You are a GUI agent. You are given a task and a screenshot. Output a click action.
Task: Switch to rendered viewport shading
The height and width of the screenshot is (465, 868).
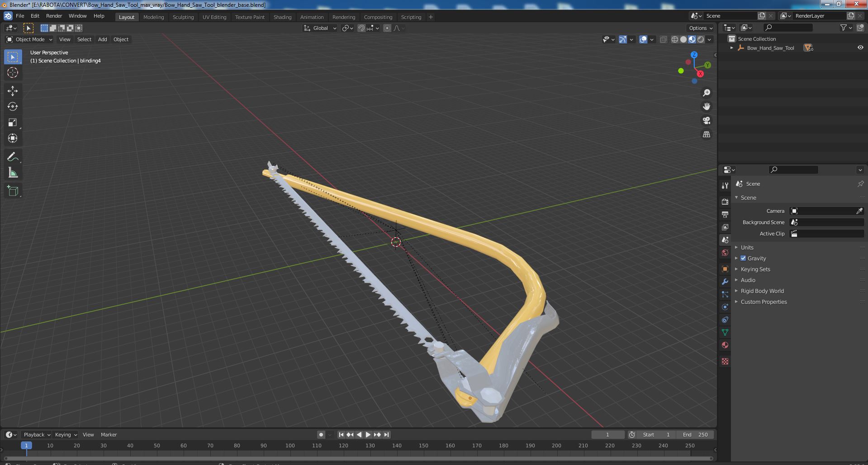(701, 39)
